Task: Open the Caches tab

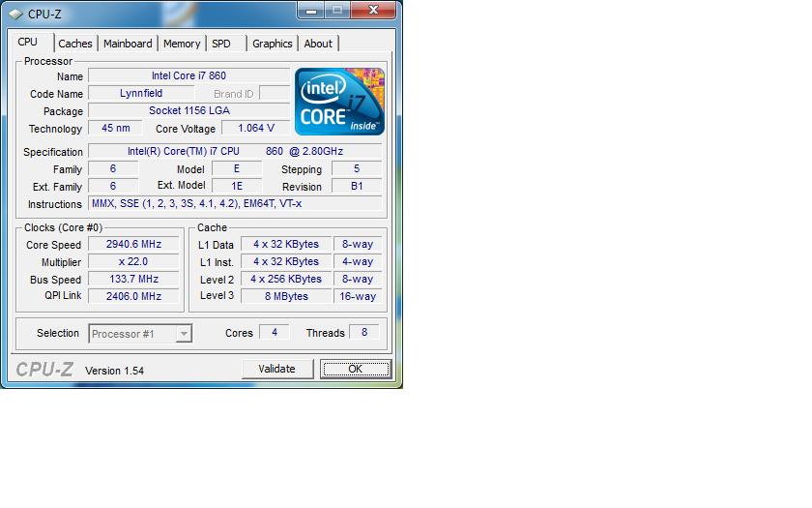Action: (x=75, y=44)
